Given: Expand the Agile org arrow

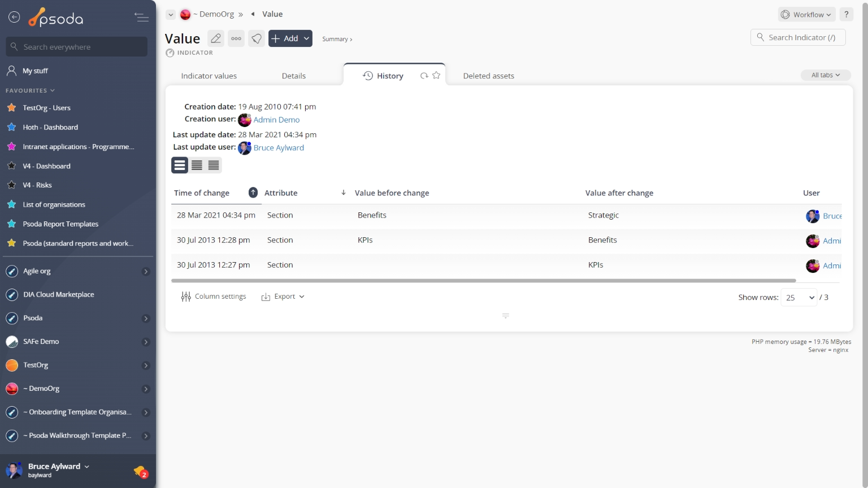Looking at the screenshot, I should click(146, 272).
